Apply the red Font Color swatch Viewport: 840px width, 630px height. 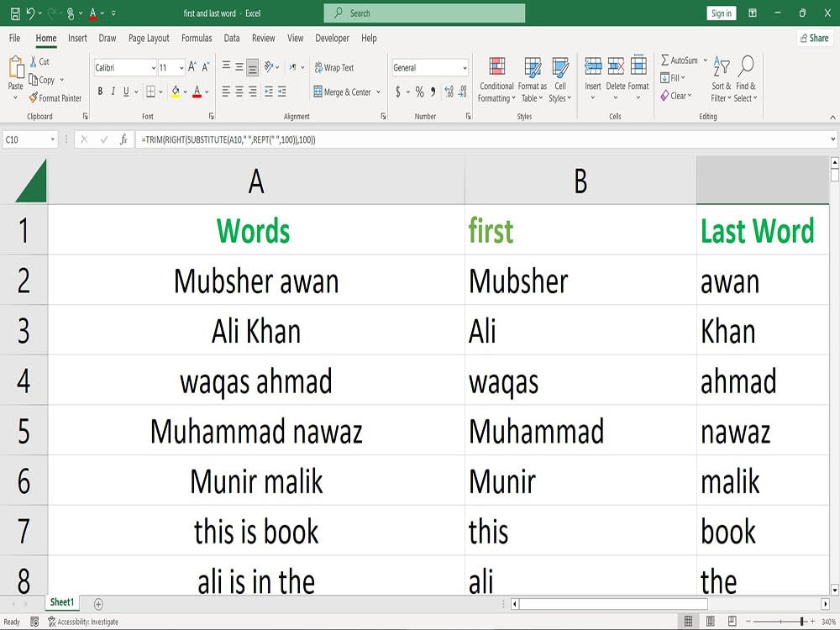[x=197, y=92]
